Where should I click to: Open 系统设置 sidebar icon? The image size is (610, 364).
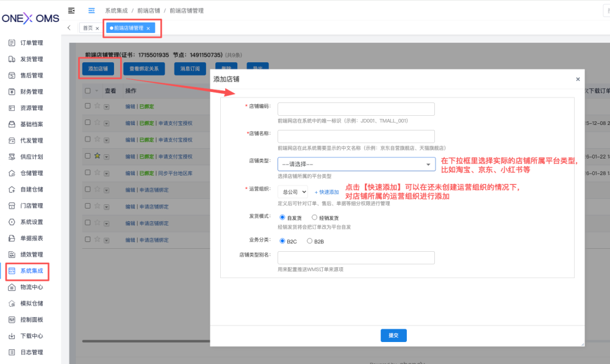(12, 222)
